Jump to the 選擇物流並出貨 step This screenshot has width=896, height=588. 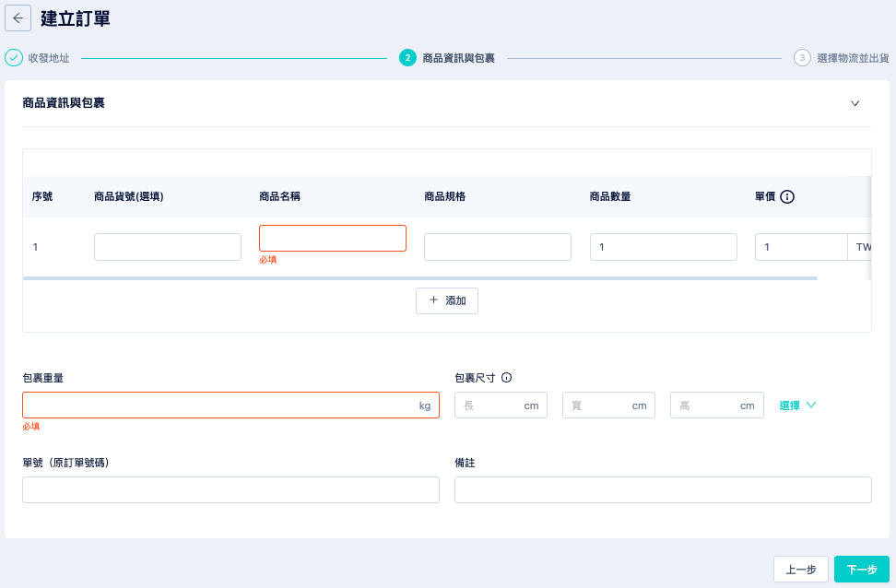coord(853,58)
